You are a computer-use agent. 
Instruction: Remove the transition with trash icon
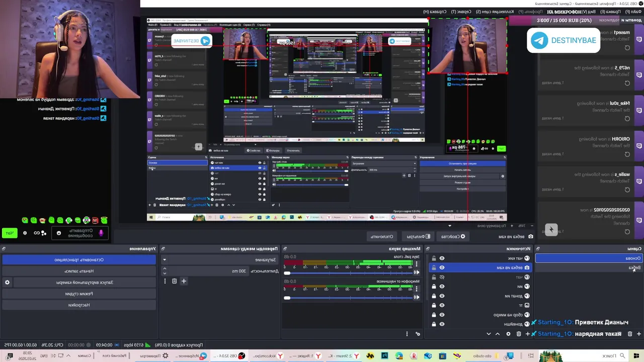[174, 281]
